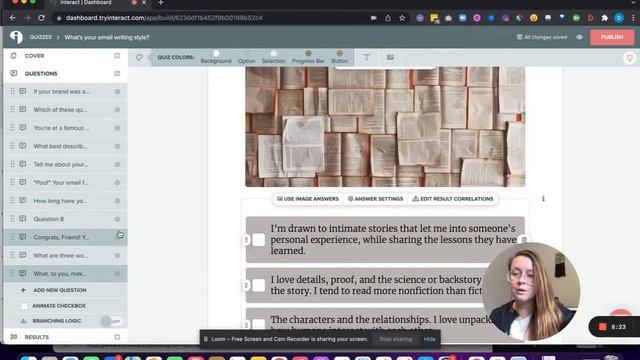Open Answer Settings

(376, 199)
